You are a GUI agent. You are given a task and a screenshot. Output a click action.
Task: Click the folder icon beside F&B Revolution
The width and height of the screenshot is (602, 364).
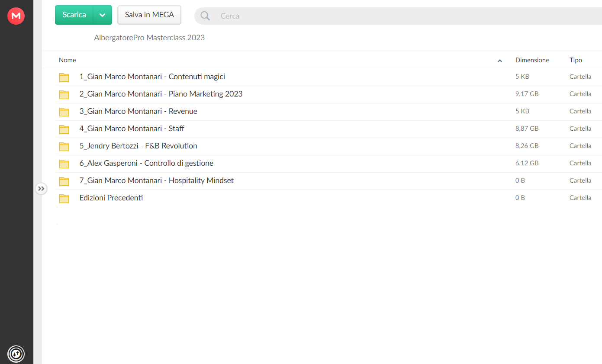64,147
